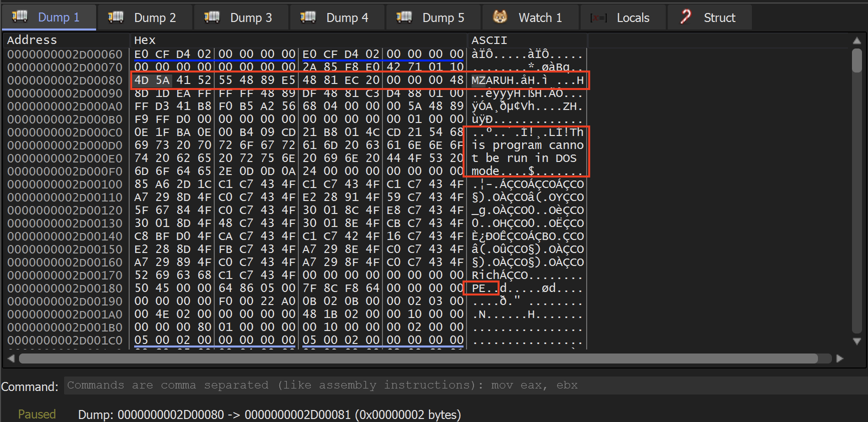Click the 't be run in DOS' ASCII text

524,158
